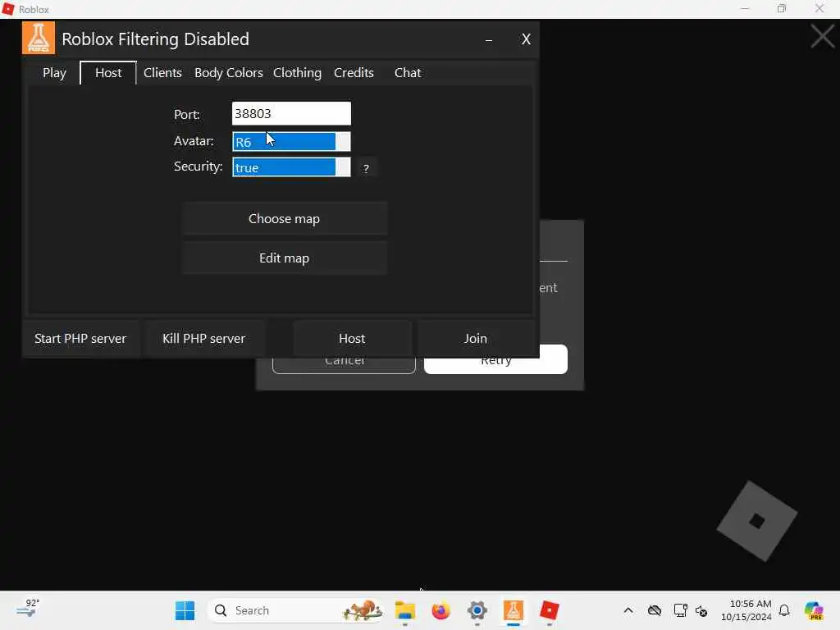Kill the PHP server
The image size is (840, 630).
204,339
